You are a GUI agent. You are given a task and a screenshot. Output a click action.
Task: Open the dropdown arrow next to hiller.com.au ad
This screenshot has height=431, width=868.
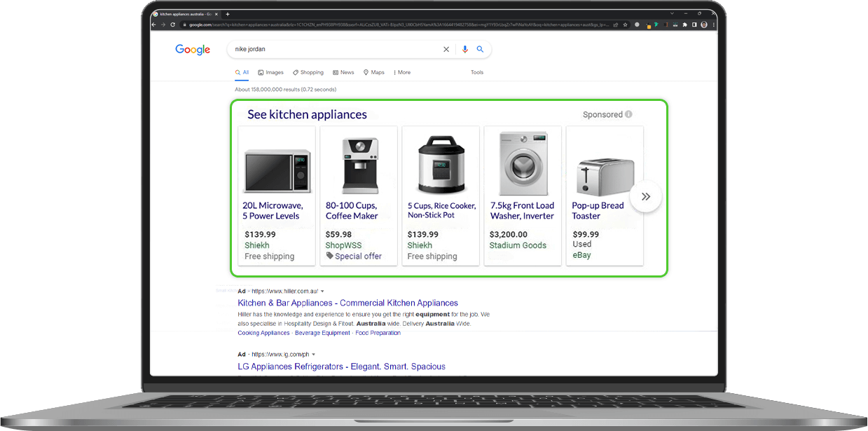click(322, 291)
